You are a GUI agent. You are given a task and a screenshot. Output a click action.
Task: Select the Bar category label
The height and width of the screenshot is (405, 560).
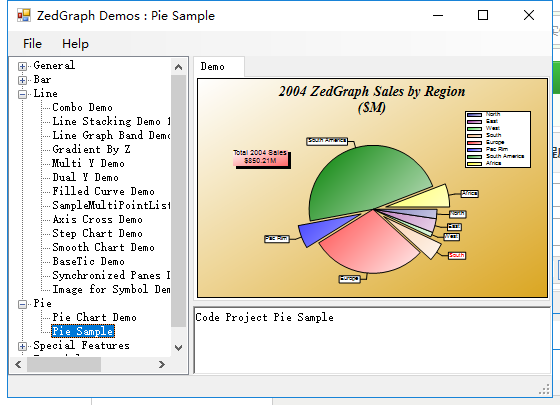pyautogui.click(x=42, y=79)
